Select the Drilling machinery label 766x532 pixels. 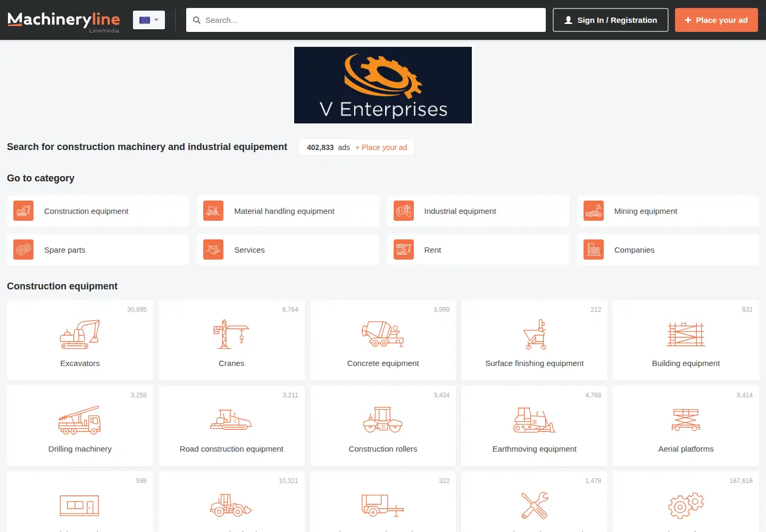pyautogui.click(x=80, y=449)
